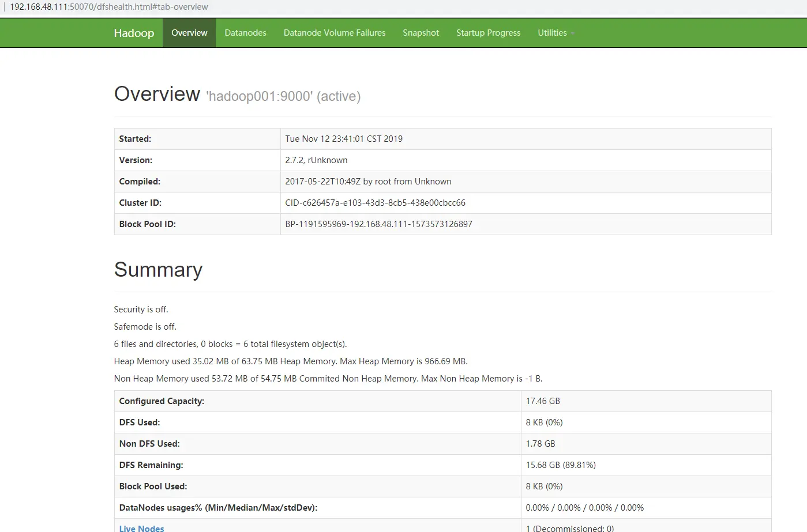This screenshot has width=807, height=532.
Task: Select the capacity value '17.46 GB'
Action: pyautogui.click(x=543, y=401)
